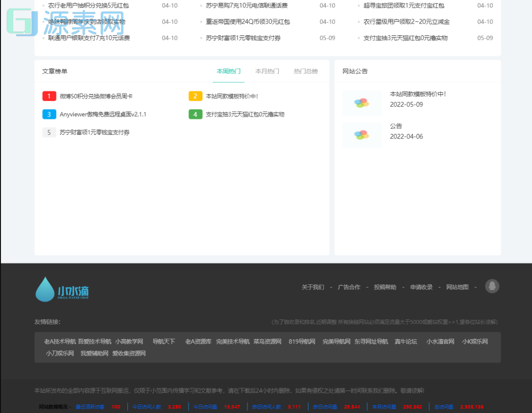Image resolution: width=532 pixels, height=413 pixels.
Task: Click the yellow number 2 ranking badge
Action: point(195,96)
